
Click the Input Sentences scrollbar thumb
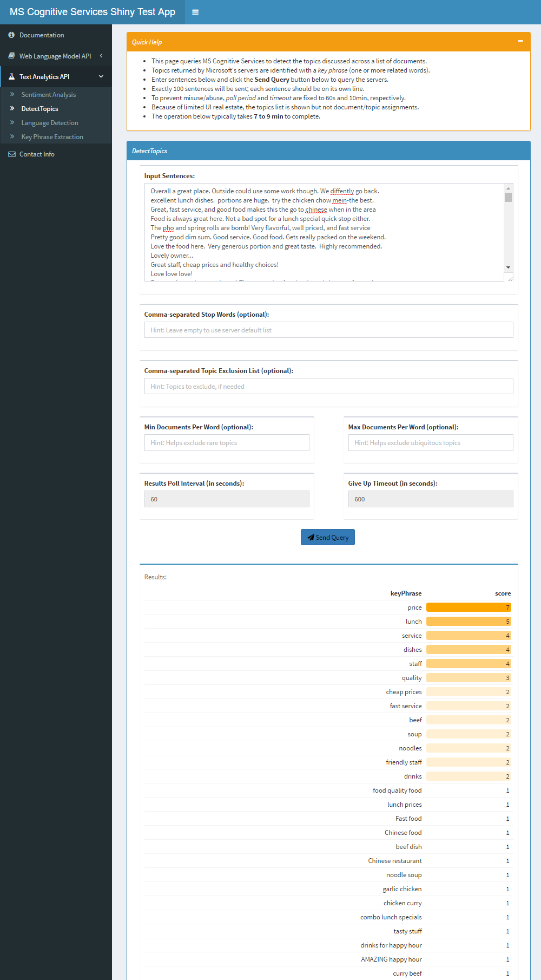pos(508,197)
